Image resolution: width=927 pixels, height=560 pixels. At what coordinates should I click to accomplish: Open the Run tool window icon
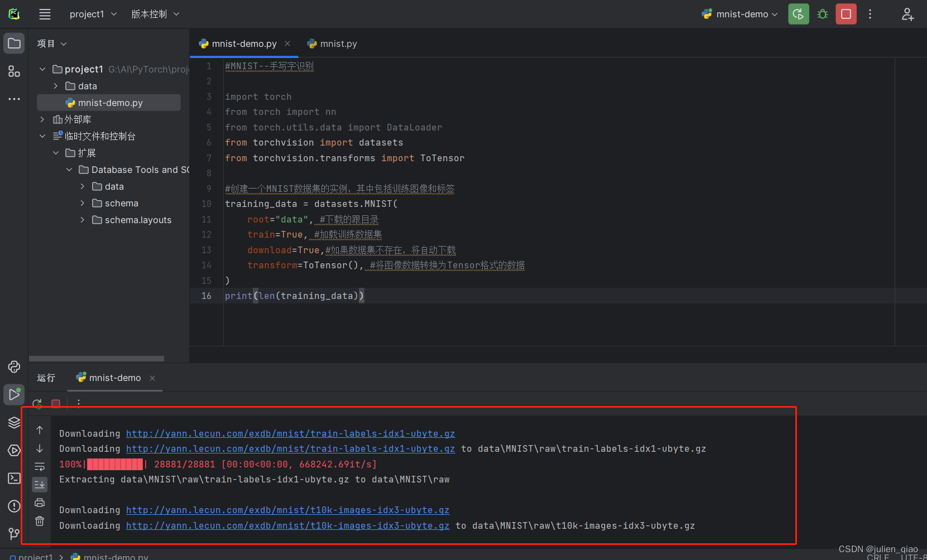tap(14, 394)
